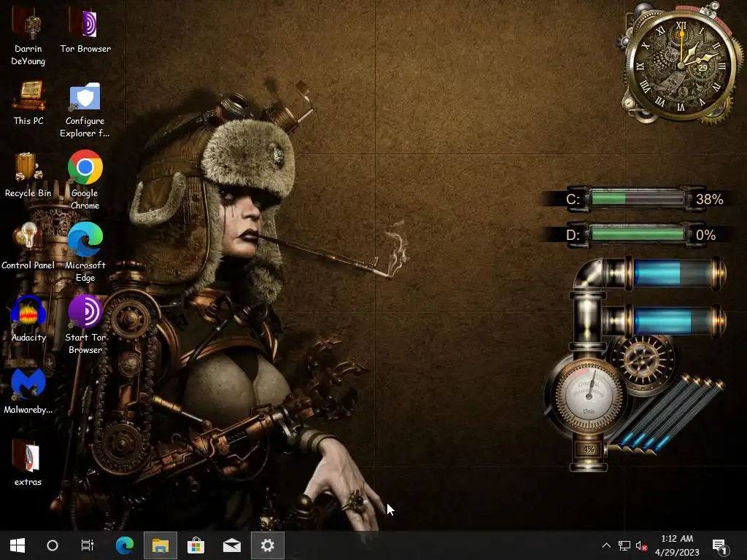This screenshot has height=560, width=747.
Task: Open Malwarebytes desktop shortcut
Action: [28, 392]
